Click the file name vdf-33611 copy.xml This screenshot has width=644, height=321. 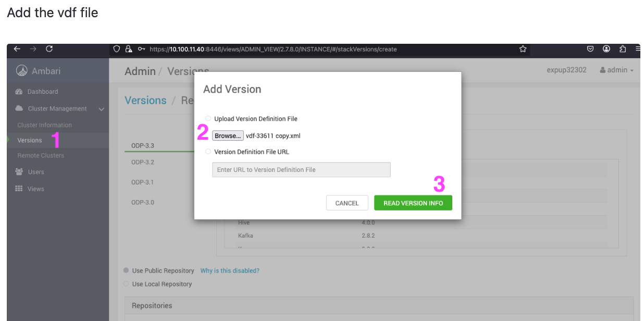pos(273,136)
